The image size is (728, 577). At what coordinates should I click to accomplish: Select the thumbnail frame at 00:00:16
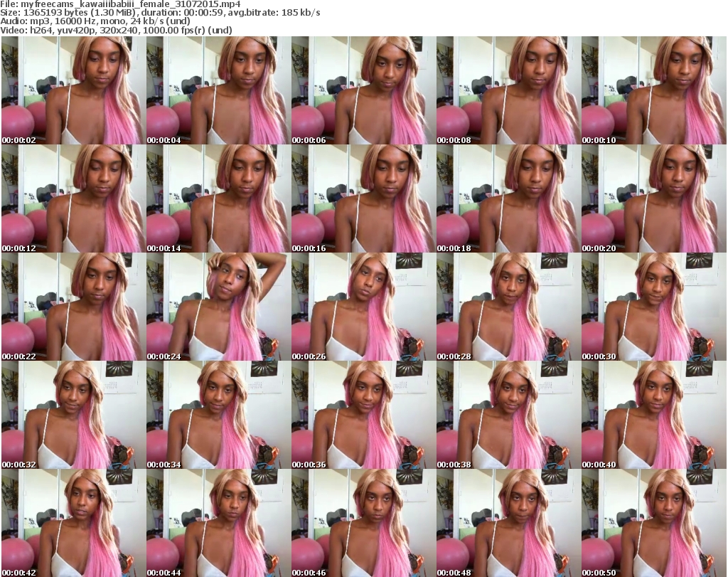(363, 198)
